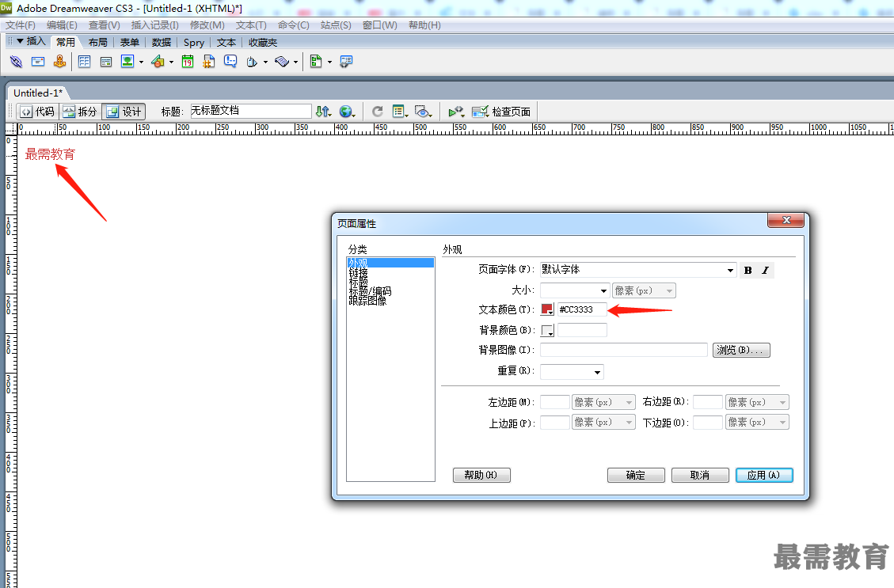Open the bottom margin unit dropdown

757,422
